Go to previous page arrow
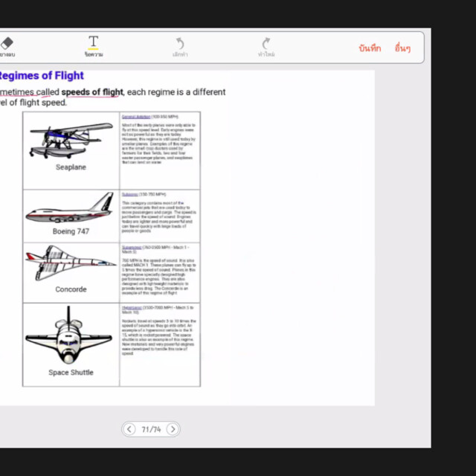This screenshot has height=476, width=476. (x=129, y=429)
